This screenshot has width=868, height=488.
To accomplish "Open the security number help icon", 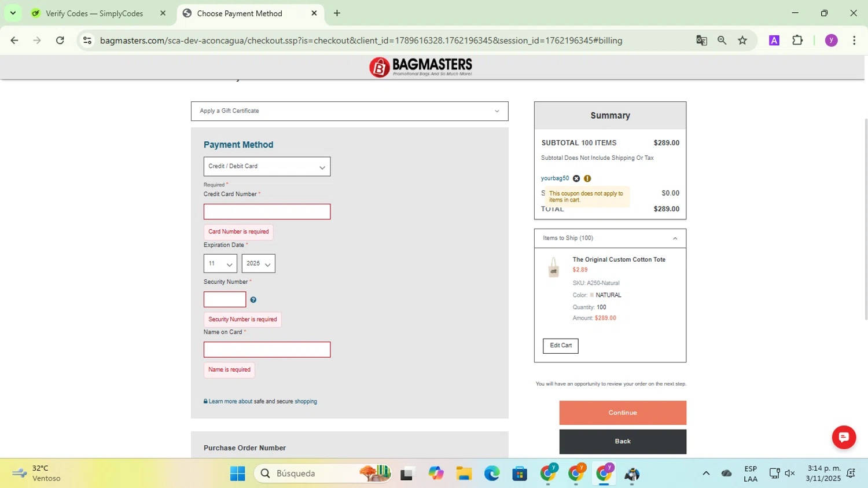I will [x=253, y=300].
